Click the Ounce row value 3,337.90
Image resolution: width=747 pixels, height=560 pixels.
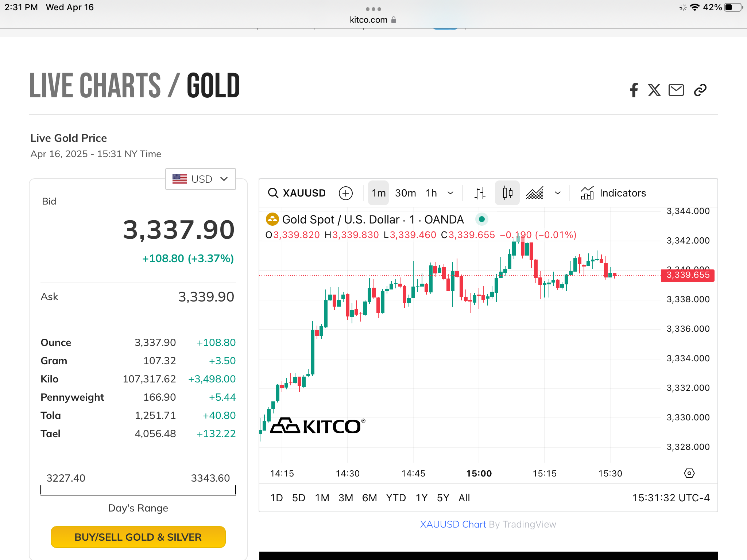coord(155,343)
